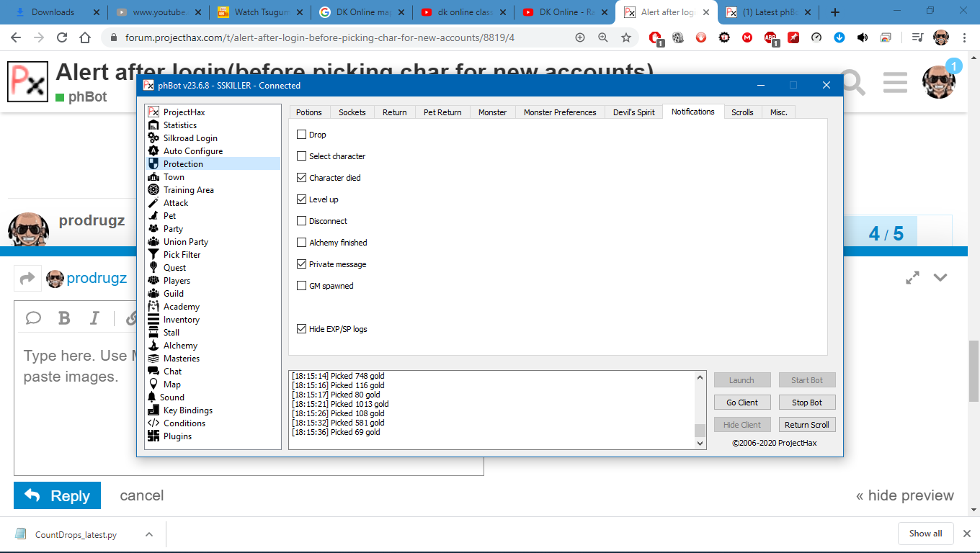Open the Training Area sidebar section
The image size is (980, 553).
[188, 190]
